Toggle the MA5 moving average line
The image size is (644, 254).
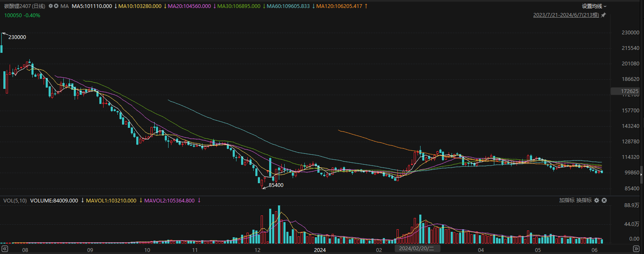pos(92,6)
